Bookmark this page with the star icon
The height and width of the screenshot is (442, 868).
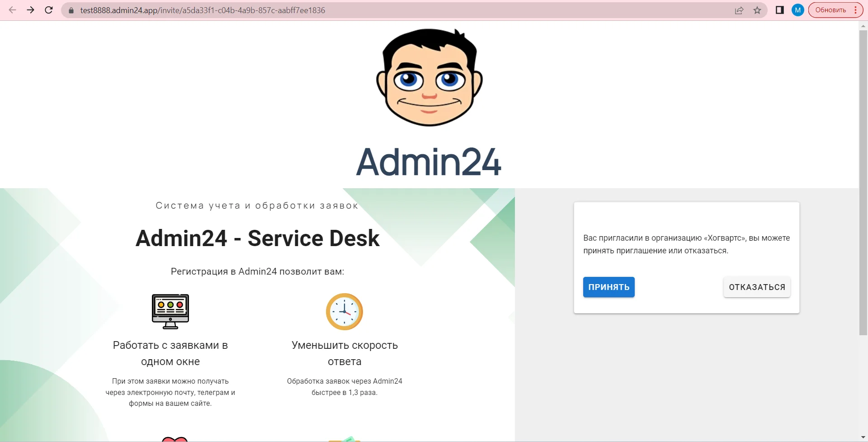(757, 10)
